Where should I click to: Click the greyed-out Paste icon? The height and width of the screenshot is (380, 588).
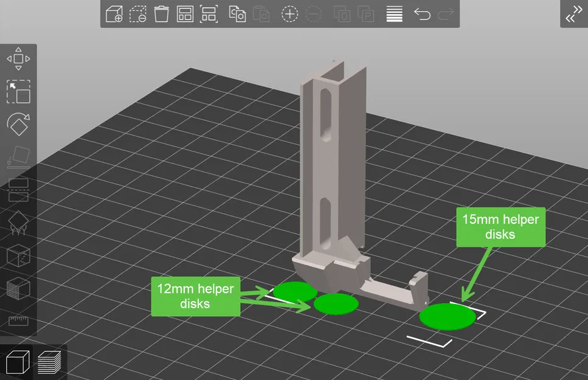click(x=261, y=14)
